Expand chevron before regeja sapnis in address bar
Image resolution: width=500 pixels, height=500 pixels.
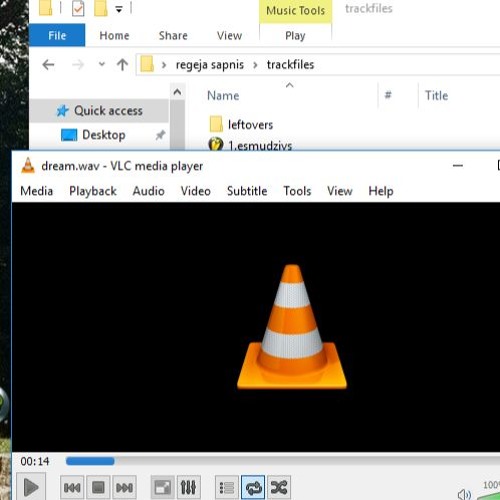[x=164, y=65]
